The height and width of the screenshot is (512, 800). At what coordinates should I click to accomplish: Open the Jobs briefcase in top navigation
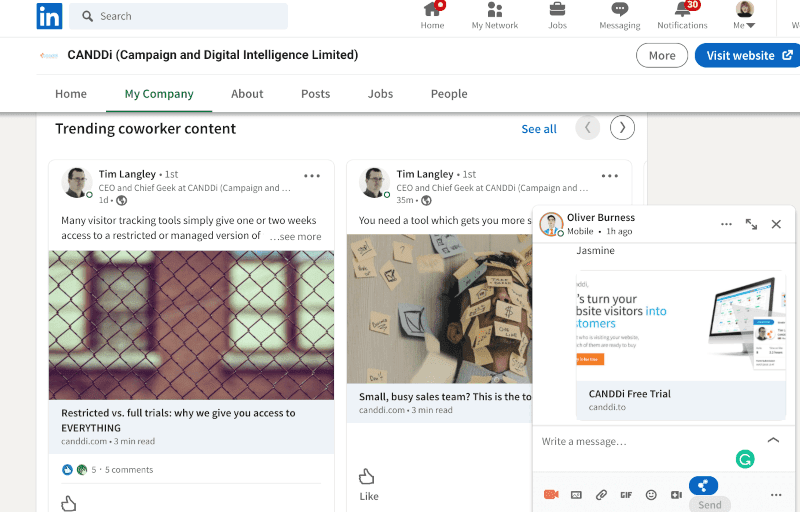pyautogui.click(x=557, y=16)
